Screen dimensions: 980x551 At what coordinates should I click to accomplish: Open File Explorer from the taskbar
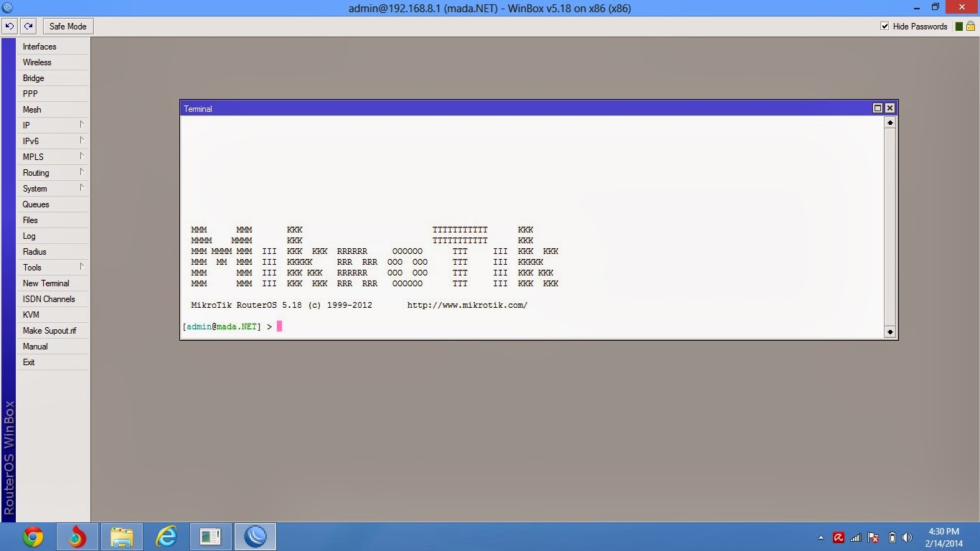(x=121, y=537)
